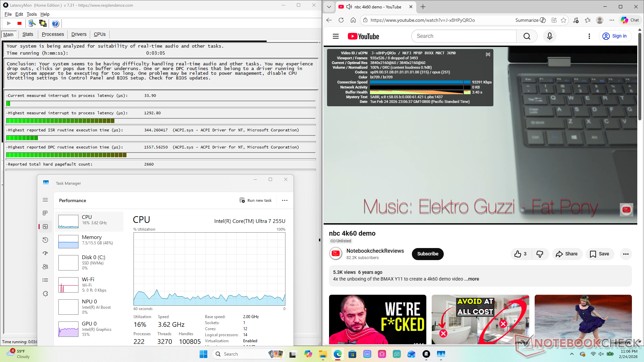This screenshot has height=362, width=644.
Task: Click the LatencyMon help question mark icon
Action: 55,23
